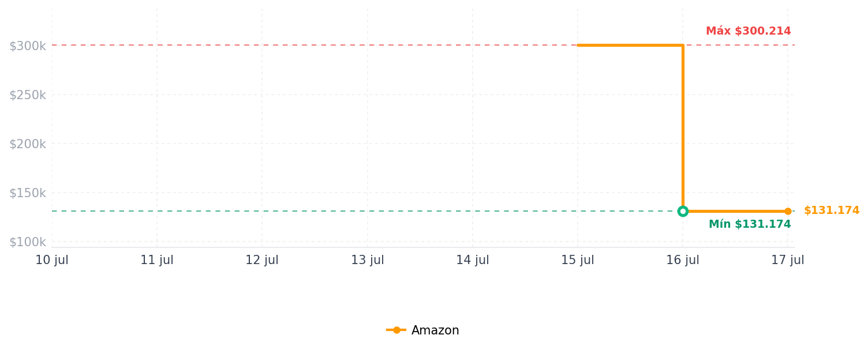
Task: Click the $100k y-axis label
Action: tap(27, 242)
